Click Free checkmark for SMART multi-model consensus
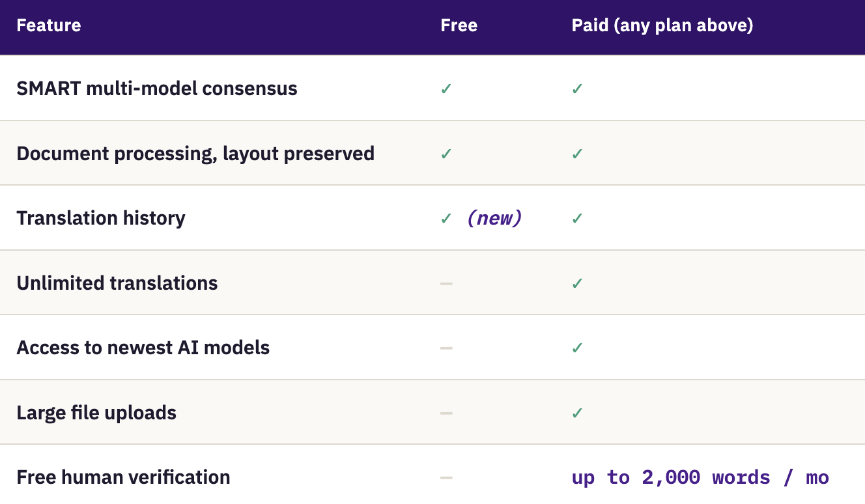The height and width of the screenshot is (504, 865). (446, 89)
